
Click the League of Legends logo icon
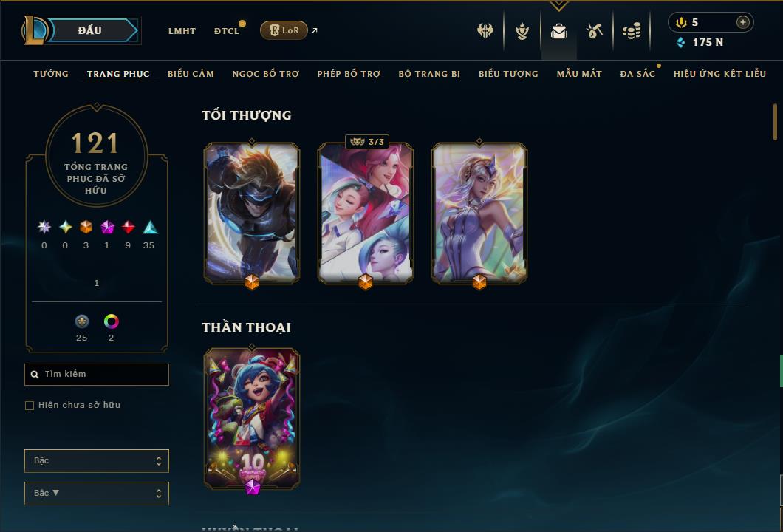[x=34, y=30]
